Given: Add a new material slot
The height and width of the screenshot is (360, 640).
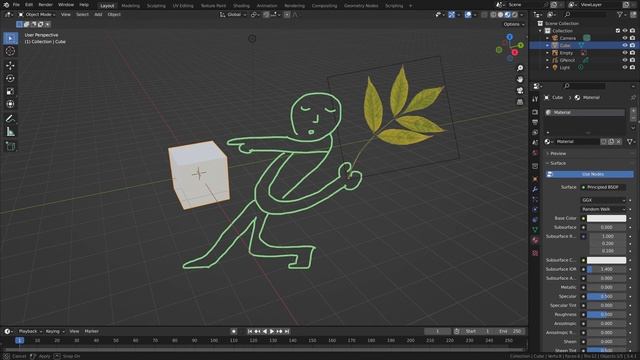Looking at the screenshot, I should click(633, 111).
